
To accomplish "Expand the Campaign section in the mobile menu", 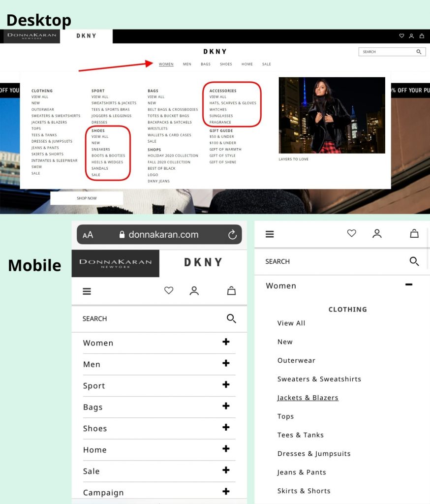I will click(x=226, y=491).
